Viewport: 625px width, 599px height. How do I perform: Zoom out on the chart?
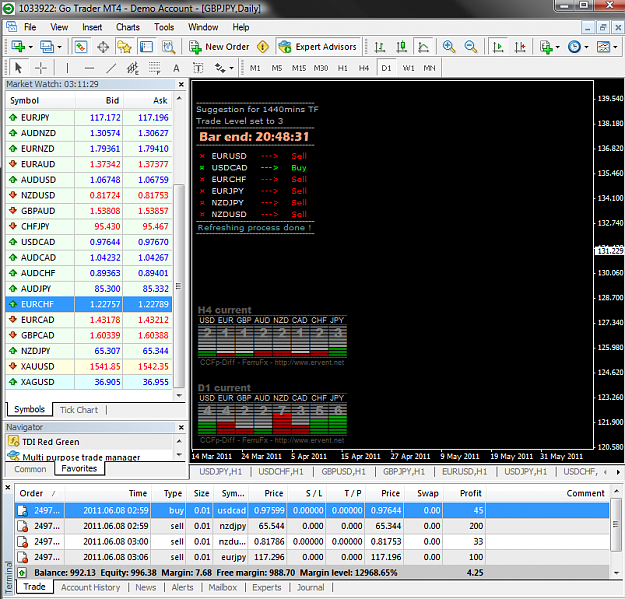pos(471,47)
